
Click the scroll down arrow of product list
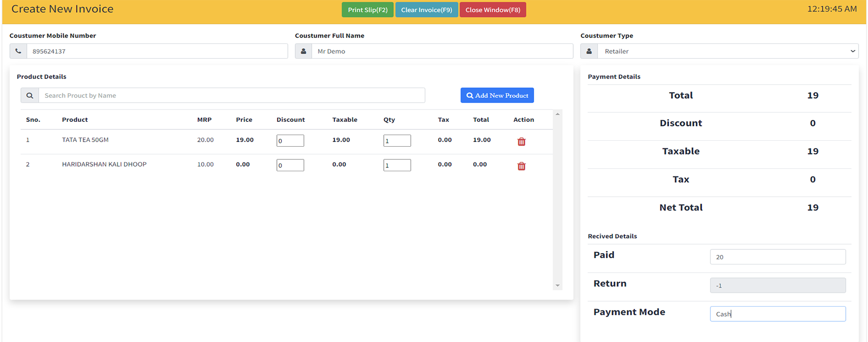[558, 286]
